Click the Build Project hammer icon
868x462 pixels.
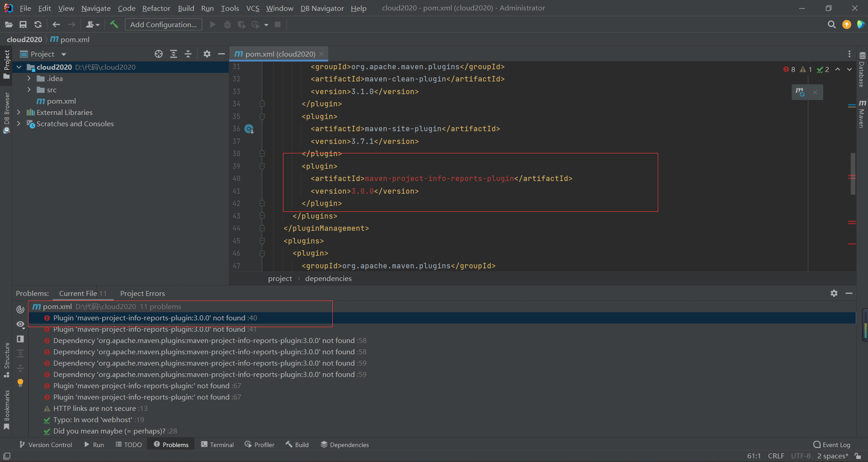[114, 24]
